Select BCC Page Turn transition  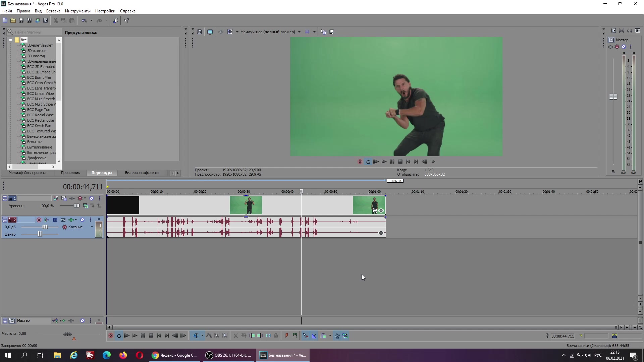click(x=39, y=110)
